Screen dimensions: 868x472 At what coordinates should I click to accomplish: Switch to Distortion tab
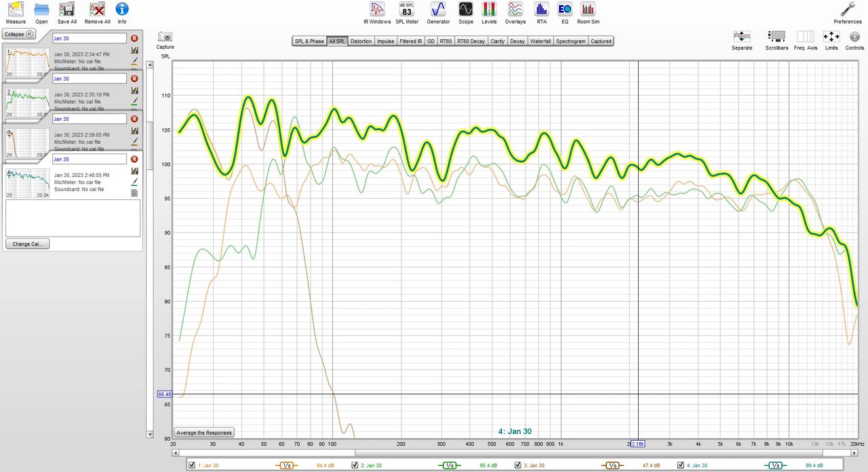pyautogui.click(x=361, y=41)
